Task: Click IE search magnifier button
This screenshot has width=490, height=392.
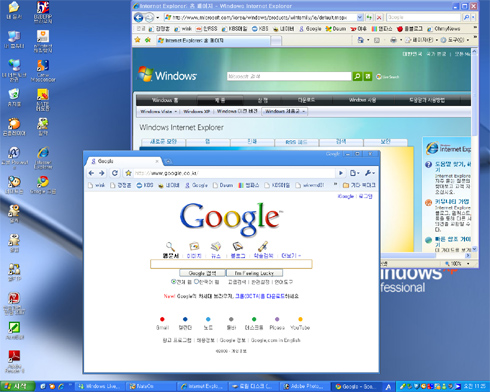Action: (466, 17)
